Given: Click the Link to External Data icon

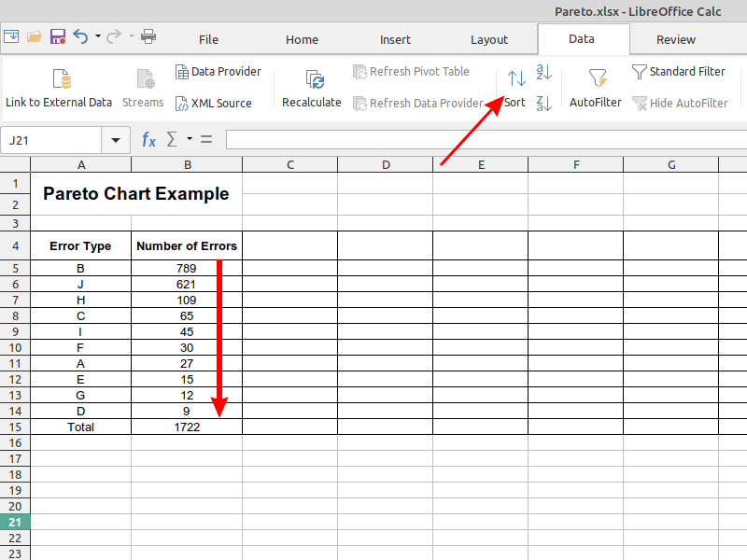Looking at the screenshot, I should pos(62,79).
